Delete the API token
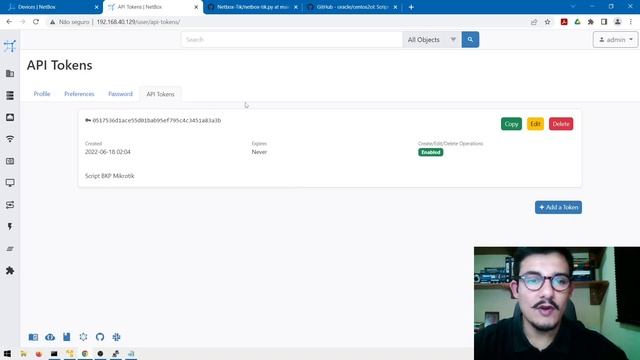 click(561, 124)
